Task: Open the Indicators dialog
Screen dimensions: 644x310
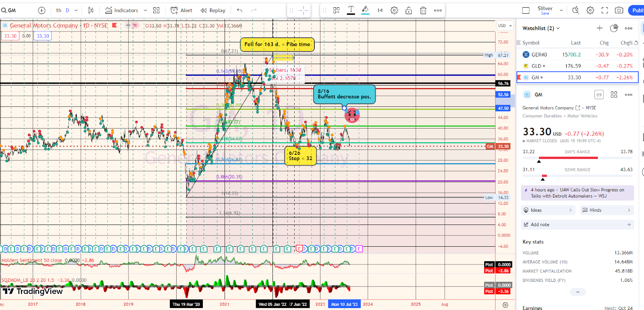Action: click(122, 10)
